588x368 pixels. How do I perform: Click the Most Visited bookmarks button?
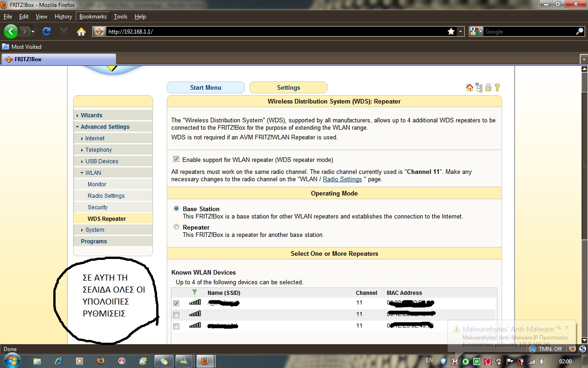coord(22,46)
